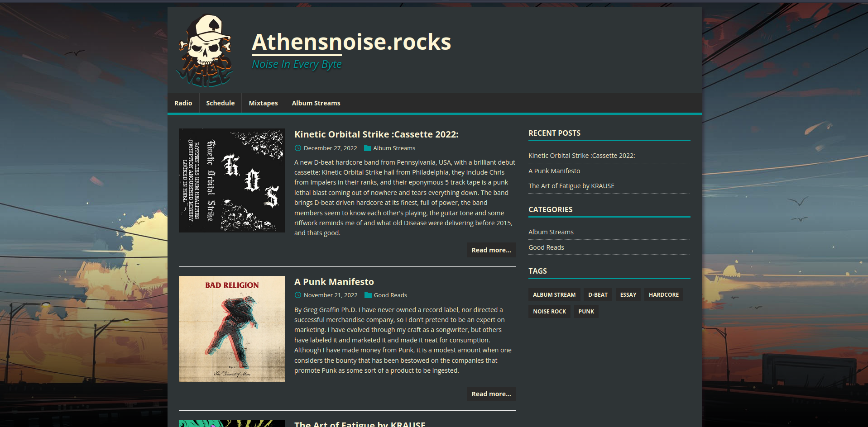Open the Kinetic Orbital Strike post title
This screenshot has width=868, height=427.
[x=376, y=134]
